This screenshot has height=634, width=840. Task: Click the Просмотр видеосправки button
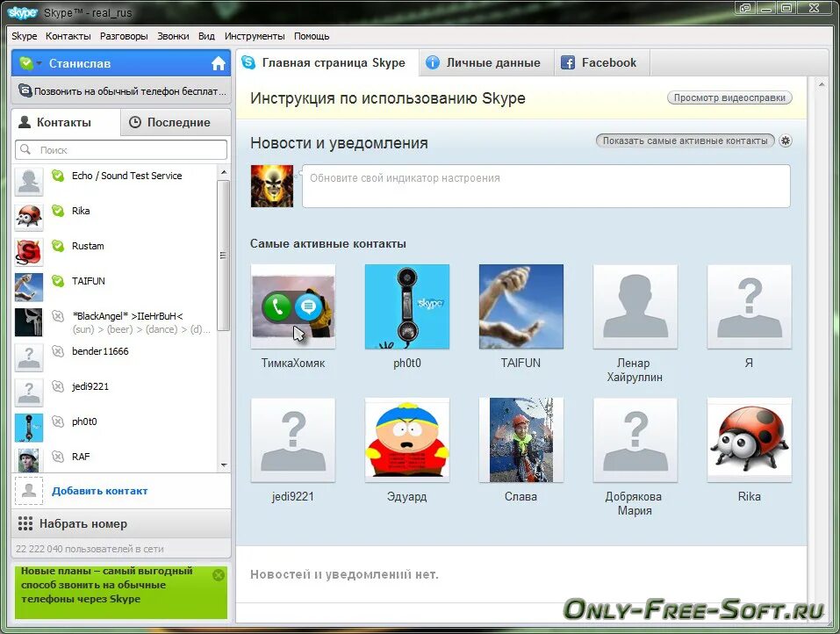point(729,97)
